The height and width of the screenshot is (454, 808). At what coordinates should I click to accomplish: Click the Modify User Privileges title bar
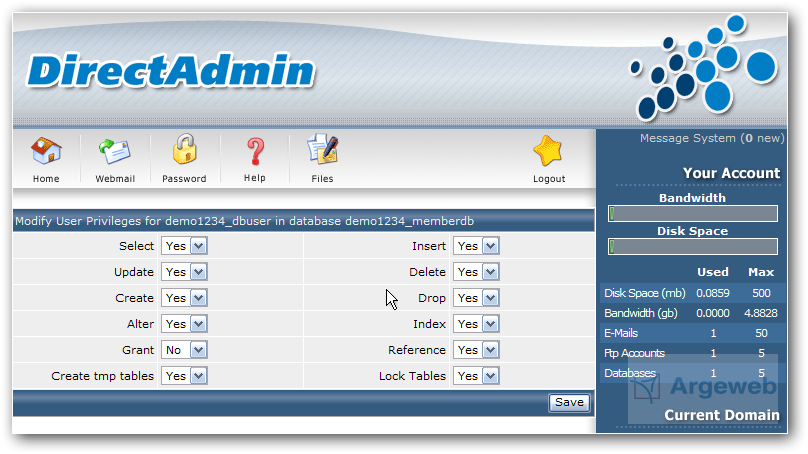tap(304, 221)
